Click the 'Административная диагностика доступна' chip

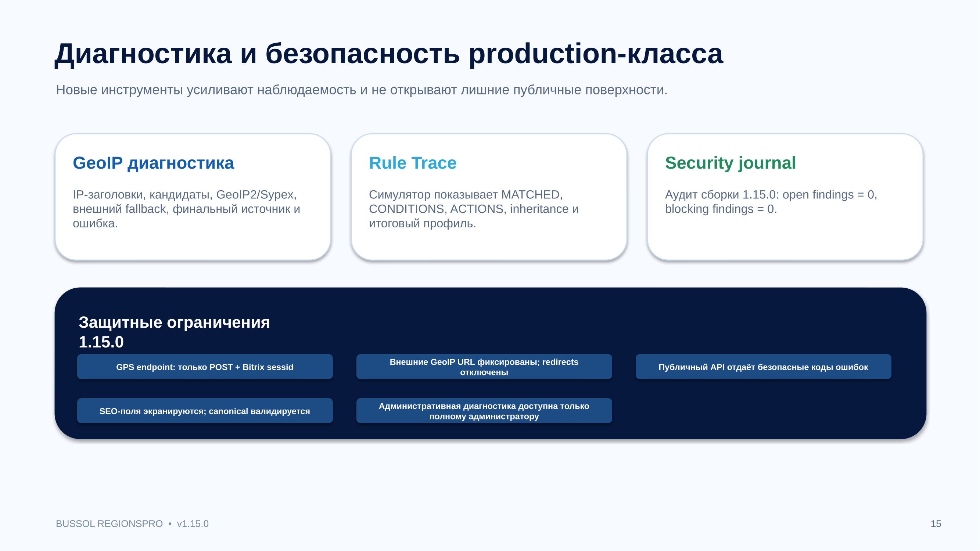(484, 411)
